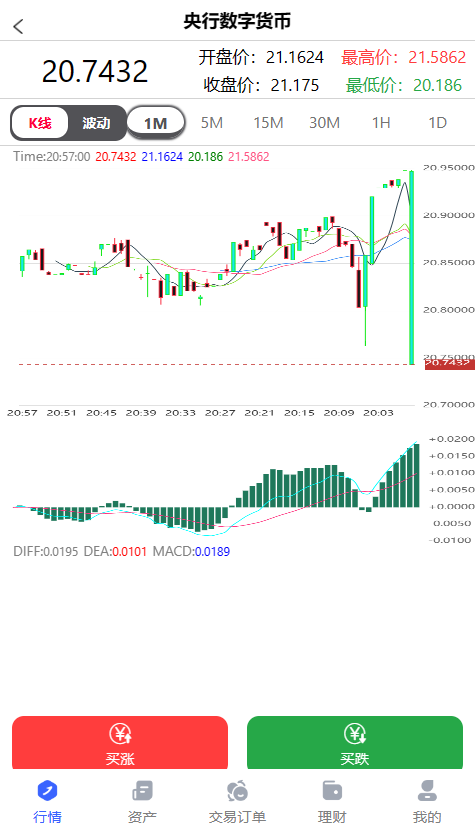Click the tall green latest candlestick
475x831 pixels.
pyautogui.click(x=411, y=268)
